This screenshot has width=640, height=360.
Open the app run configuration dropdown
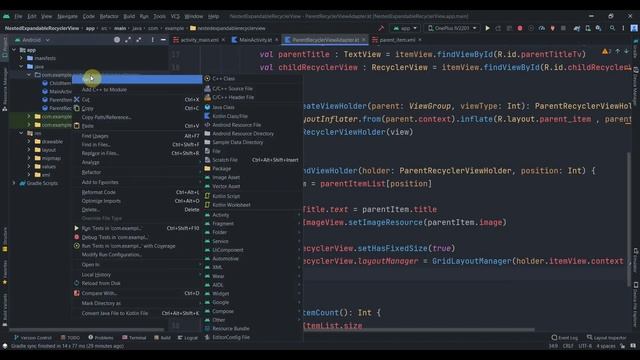[405, 28]
